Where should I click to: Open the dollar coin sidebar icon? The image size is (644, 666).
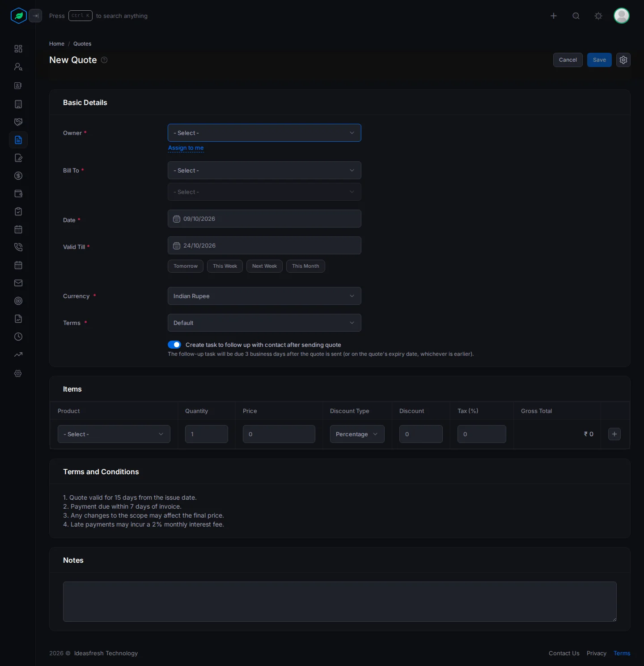click(18, 176)
